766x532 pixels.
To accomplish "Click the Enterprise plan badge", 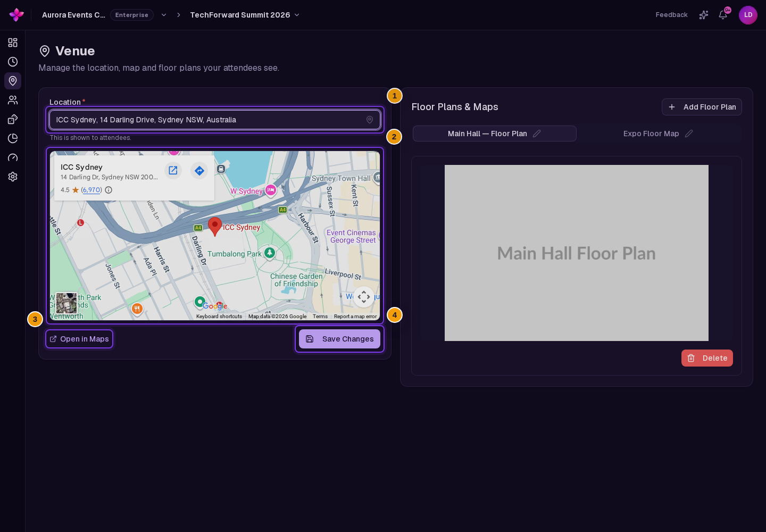I will (132, 15).
